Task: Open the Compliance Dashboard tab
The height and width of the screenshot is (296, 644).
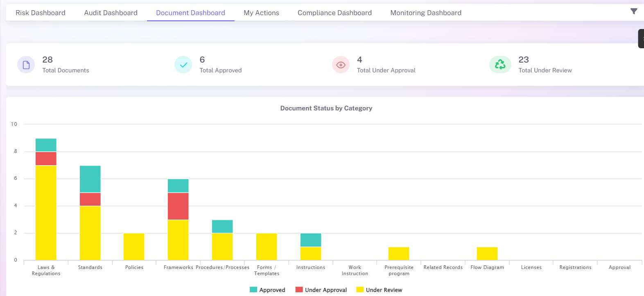Action: click(334, 13)
